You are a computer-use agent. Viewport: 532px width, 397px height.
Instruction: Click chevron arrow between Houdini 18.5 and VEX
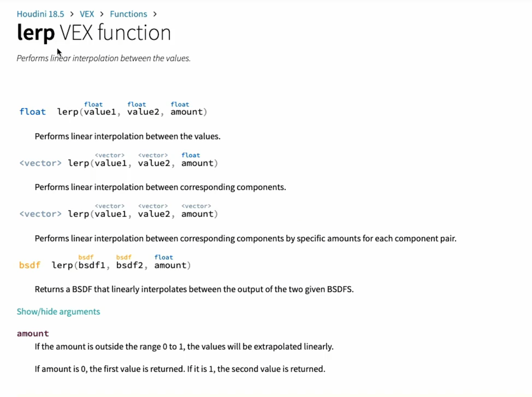click(x=72, y=14)
